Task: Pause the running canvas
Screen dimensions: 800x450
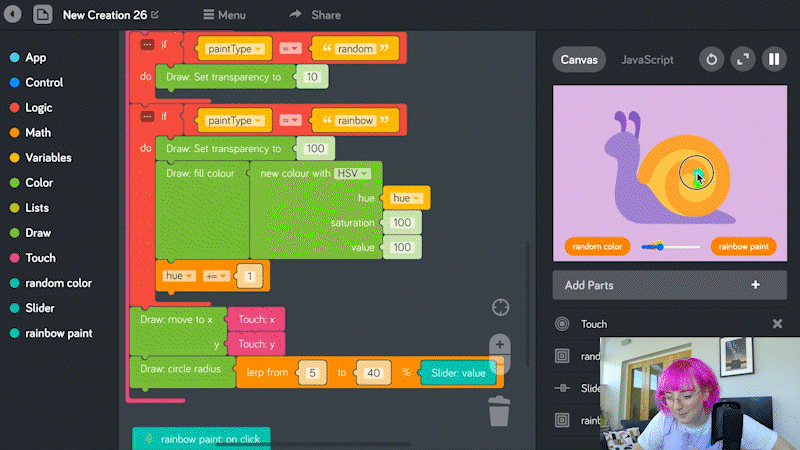Action: [773, 60]
